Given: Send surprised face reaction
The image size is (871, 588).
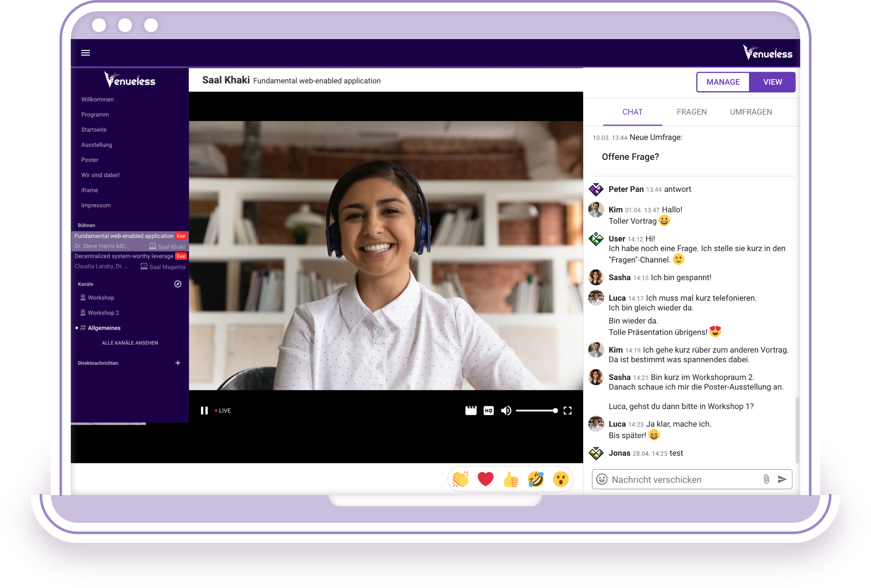Looking at the screenshot, I should point(561,479).
